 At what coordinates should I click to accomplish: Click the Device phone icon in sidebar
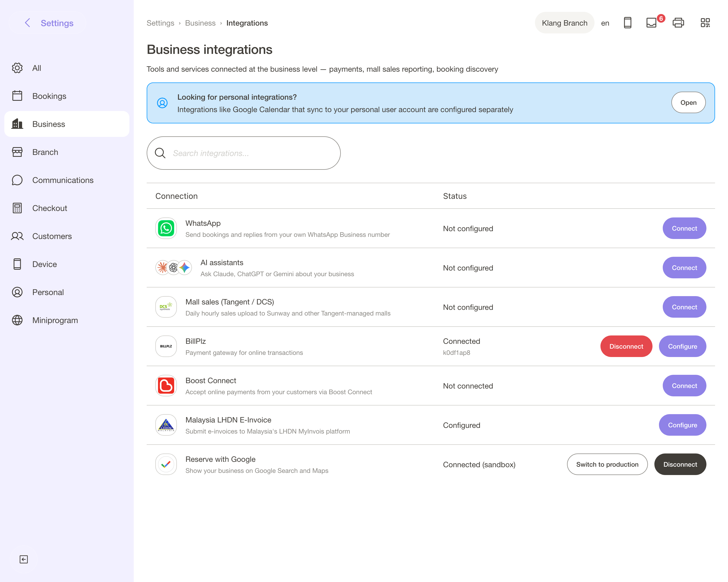point(17,264)
